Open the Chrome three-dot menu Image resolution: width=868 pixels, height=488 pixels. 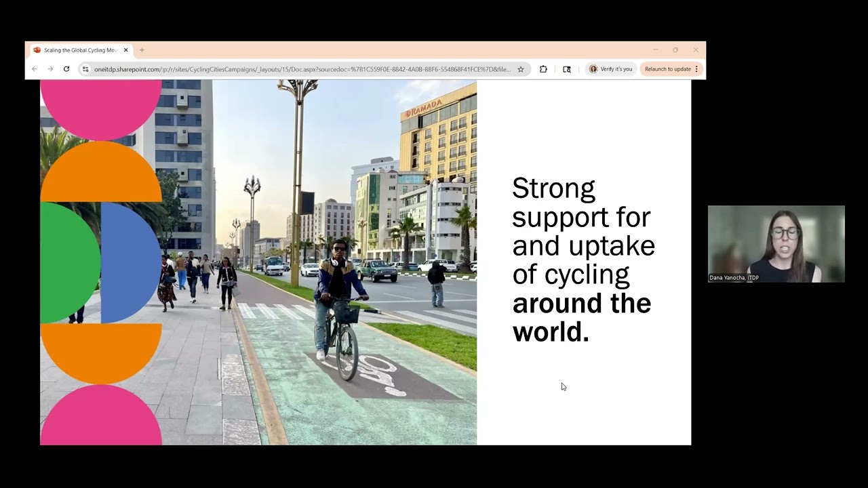[696, 69]
